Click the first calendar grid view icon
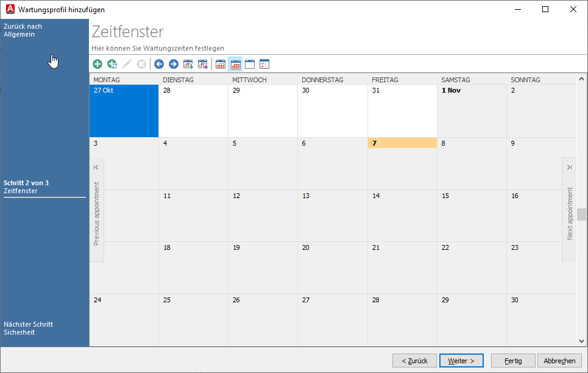This screenshot has width=588, height=373. (221, 64)
